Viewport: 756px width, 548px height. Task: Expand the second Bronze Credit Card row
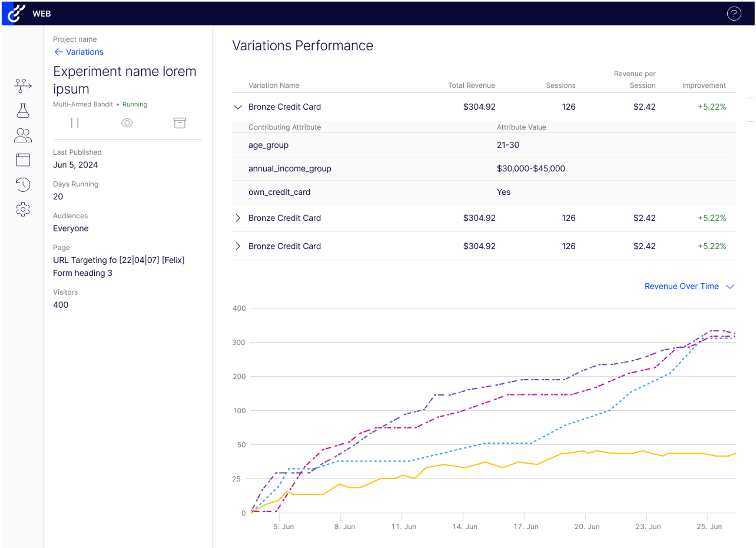[238, 218]
